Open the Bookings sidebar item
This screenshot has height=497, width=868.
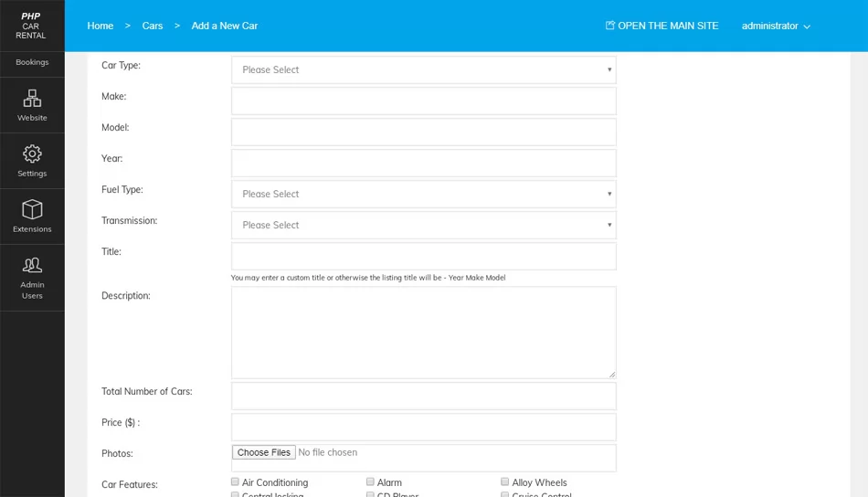32,62
